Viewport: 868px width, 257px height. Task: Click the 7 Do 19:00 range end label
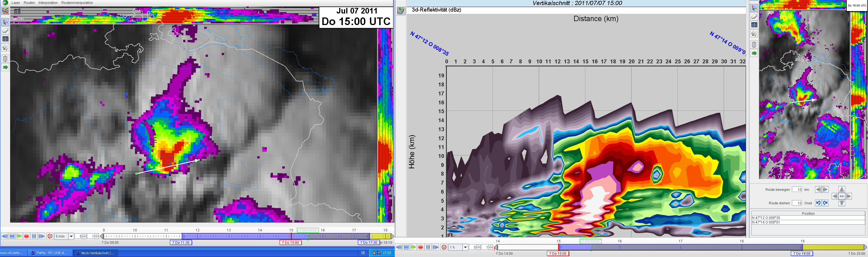tap(802, 254)
